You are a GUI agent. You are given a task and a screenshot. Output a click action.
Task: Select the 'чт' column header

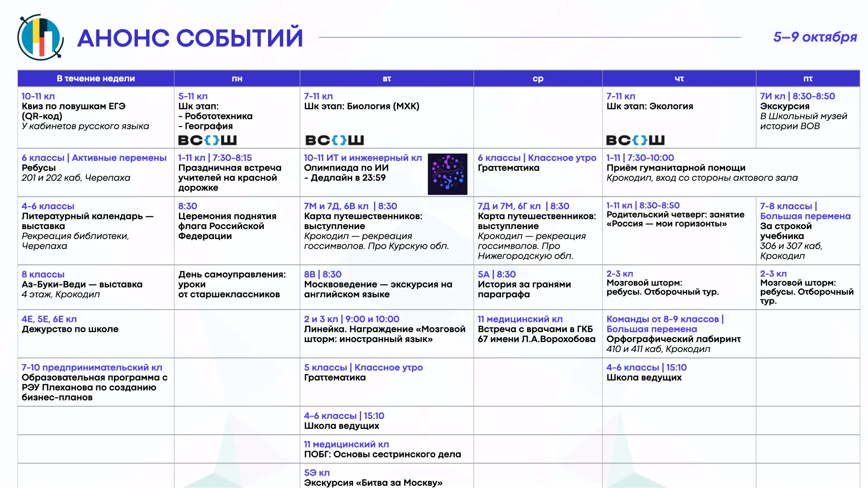pyautogui.click(x=679, y=78)
